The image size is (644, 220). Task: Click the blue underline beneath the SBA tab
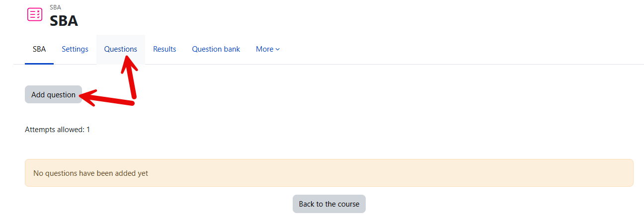coord(39,64)
